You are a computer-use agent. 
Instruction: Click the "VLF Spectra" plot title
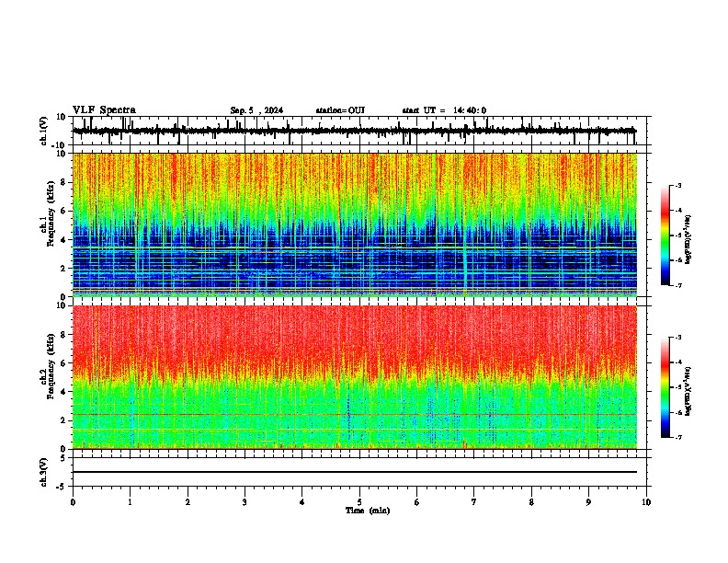(x=104, y=110)
